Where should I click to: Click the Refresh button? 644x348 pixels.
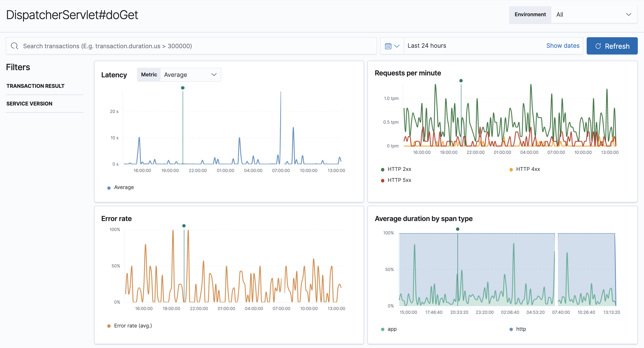point(612,46)
